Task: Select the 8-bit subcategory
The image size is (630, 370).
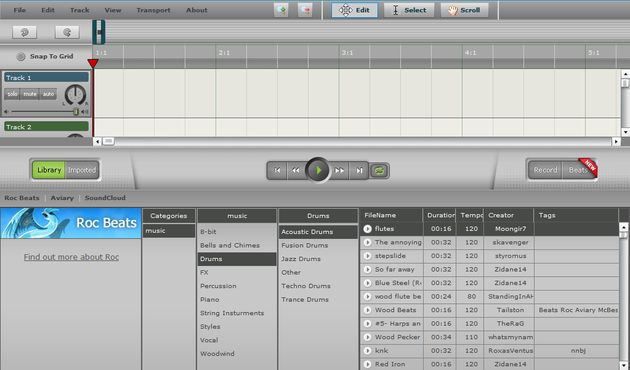Action: [x=237, y=232]
